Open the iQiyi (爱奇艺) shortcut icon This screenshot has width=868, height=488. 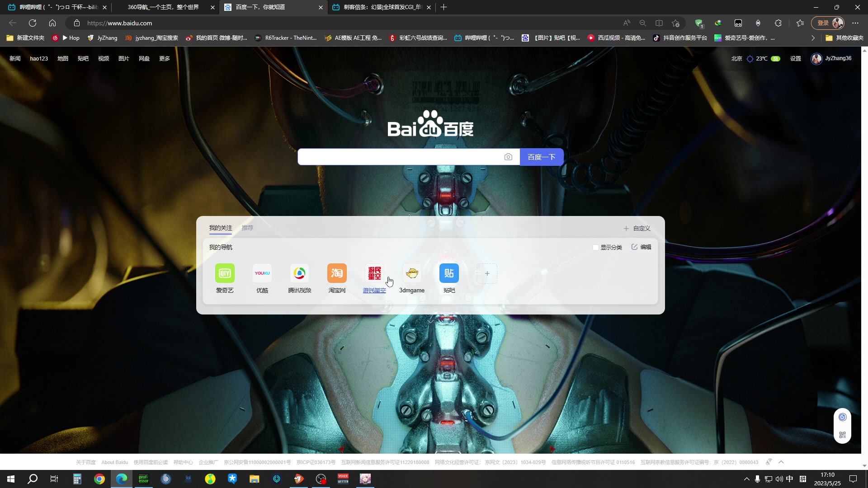tap(225, 273)
